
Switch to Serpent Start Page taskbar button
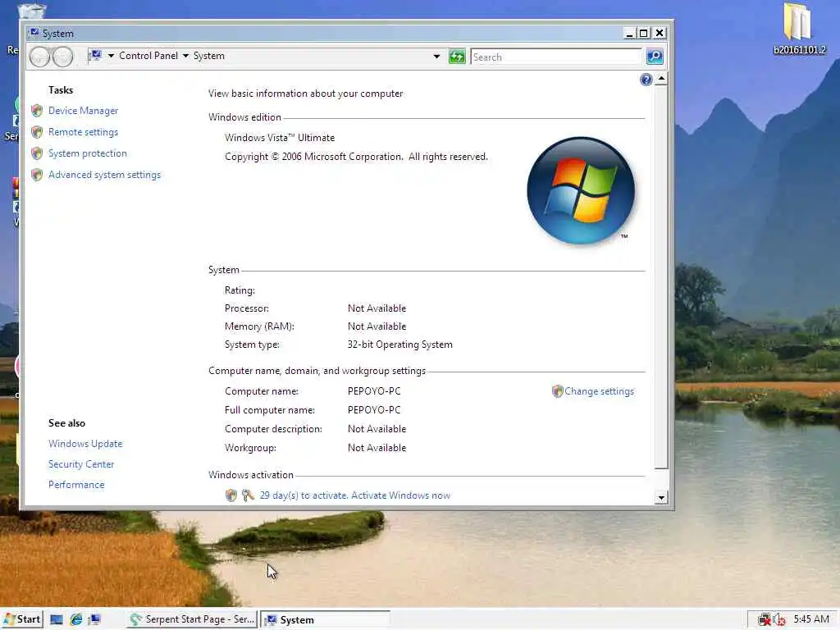[193, 619]
